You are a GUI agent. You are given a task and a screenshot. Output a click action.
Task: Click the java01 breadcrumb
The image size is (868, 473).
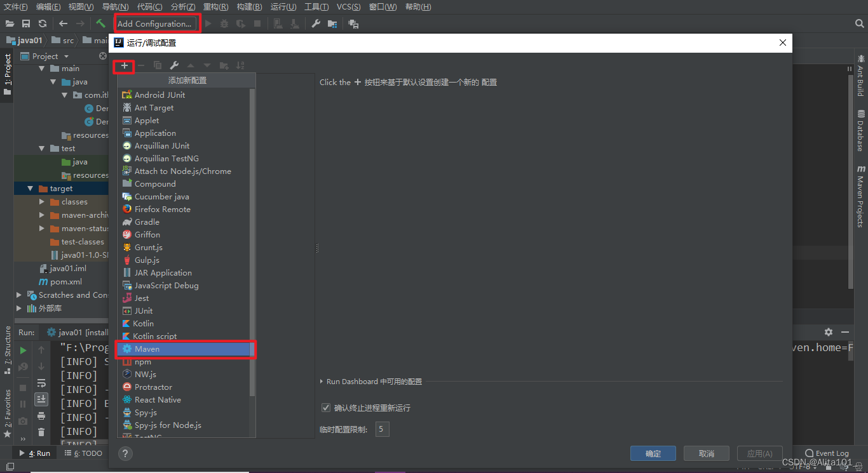pyautogui.click(x=25, y=41)
